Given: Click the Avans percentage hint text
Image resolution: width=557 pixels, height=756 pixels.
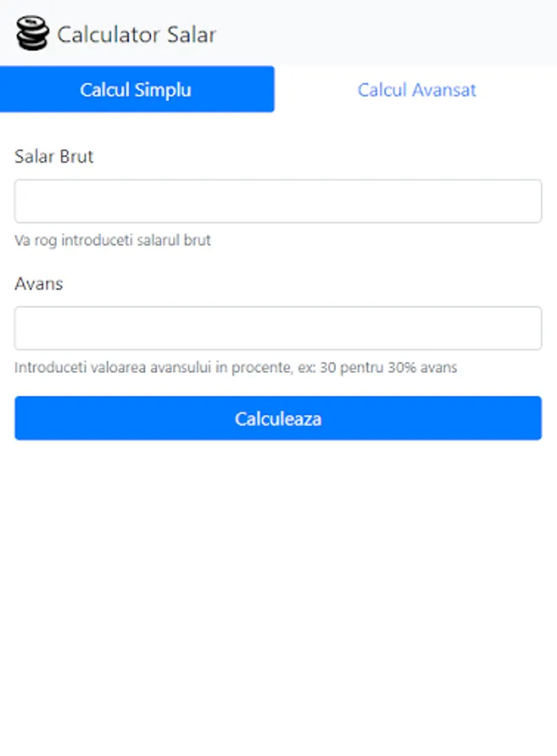Looking at the screenshot, I should [235, 368].
